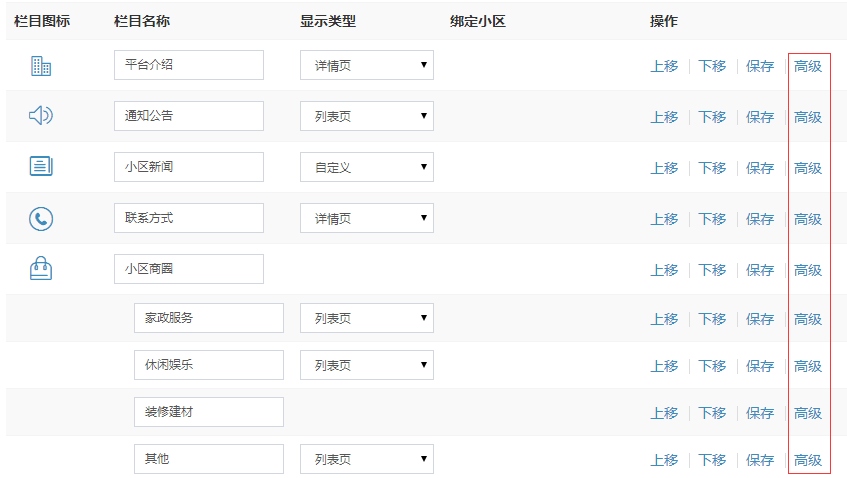This screenshot has height=478, width=847.
Task: Focus the 通知公告 name input field
Action: pyautogui.click(x=189, y=116)
